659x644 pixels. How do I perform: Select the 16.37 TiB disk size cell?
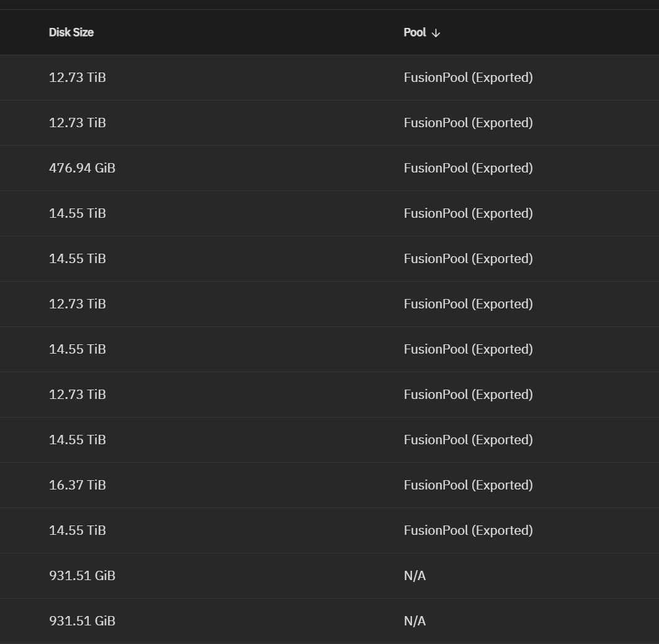78,485
